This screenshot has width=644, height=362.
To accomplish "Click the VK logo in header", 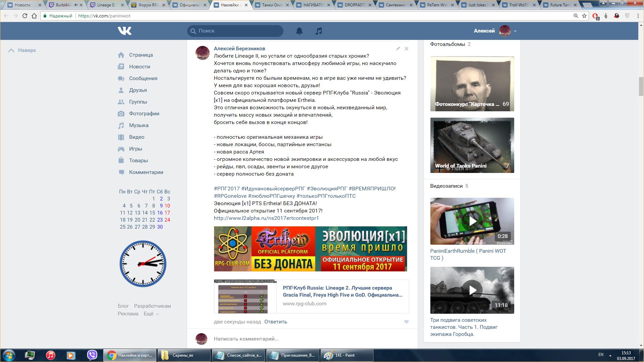I will tap(124, 31).
